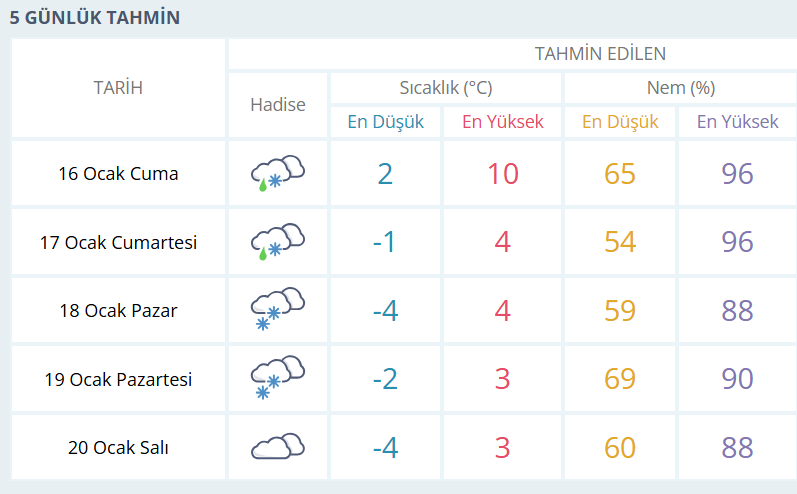Click the humidity En Düşük subheader
The height and width of the screenshot is (494, 797).
coord(620,122)
